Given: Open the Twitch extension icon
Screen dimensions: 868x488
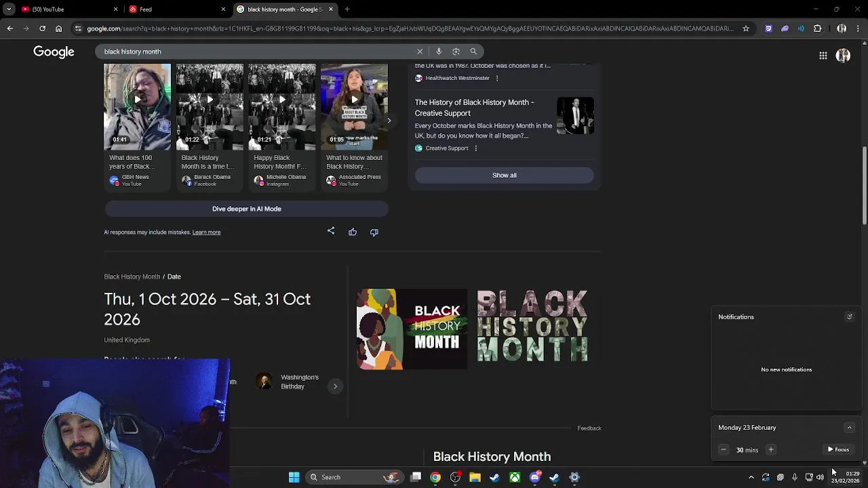Looking at the screenshot, I should (768, 28).
